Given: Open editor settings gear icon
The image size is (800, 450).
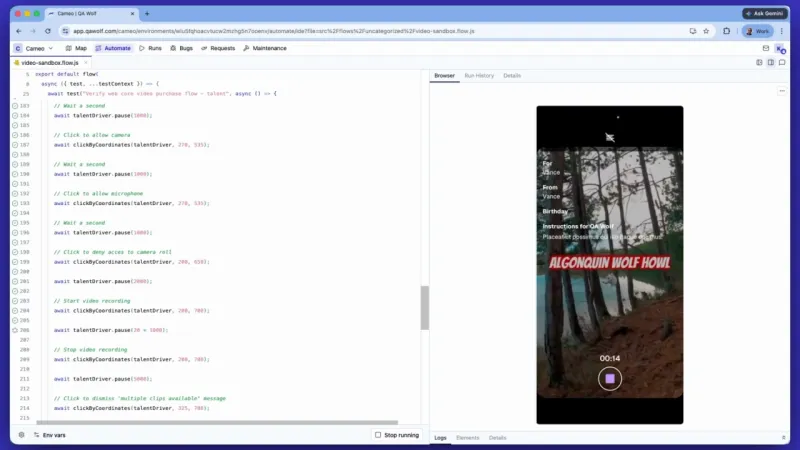Looking at the screenshot, I should coord(21,435).
